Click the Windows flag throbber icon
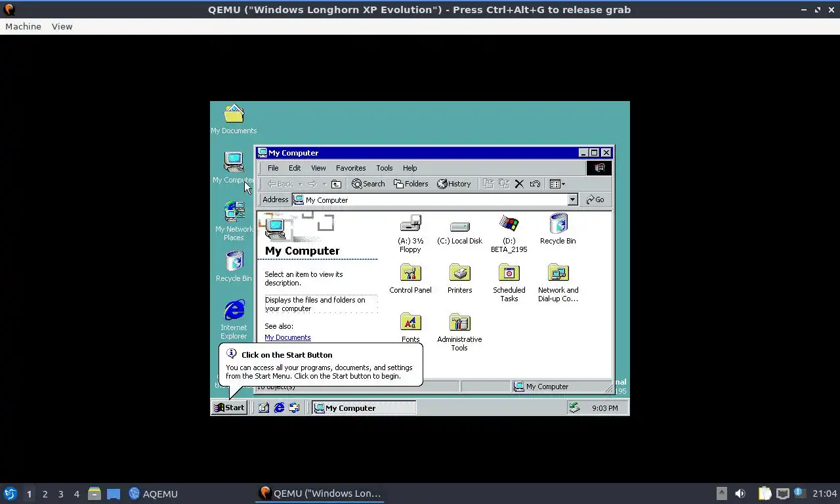This screenshot has height=504, width=840. 599,168
